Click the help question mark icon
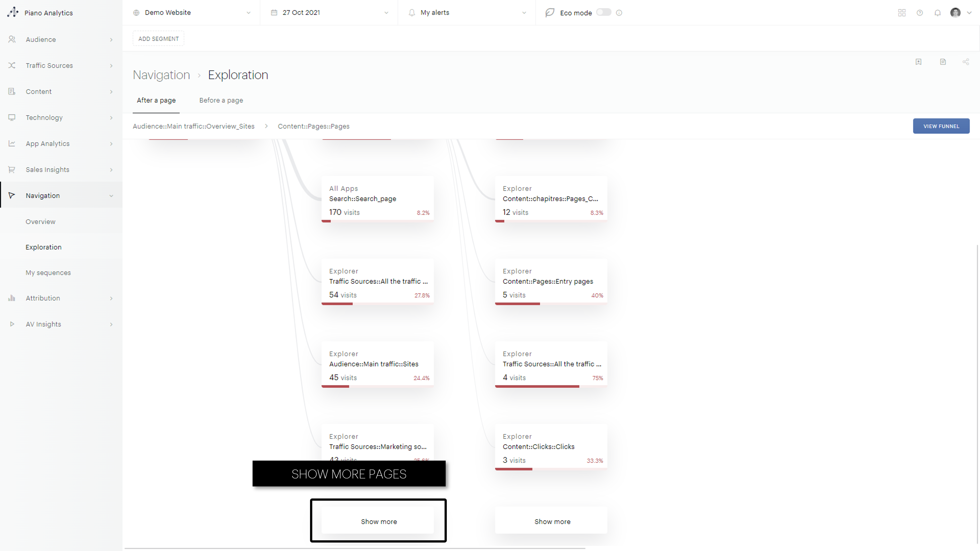This screenshot has width=980, height=551. 920,12
